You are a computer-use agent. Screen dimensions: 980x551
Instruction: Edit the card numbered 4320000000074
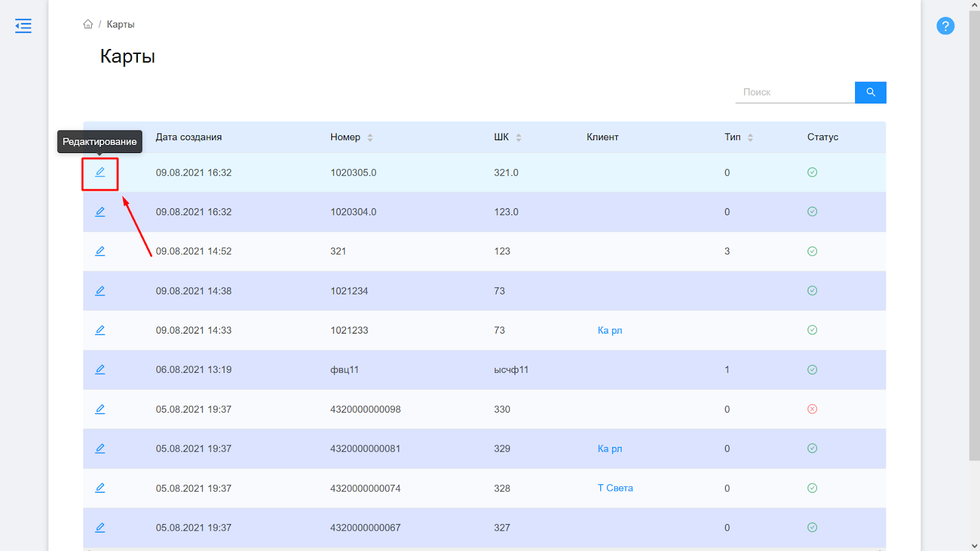coord(100,488)
